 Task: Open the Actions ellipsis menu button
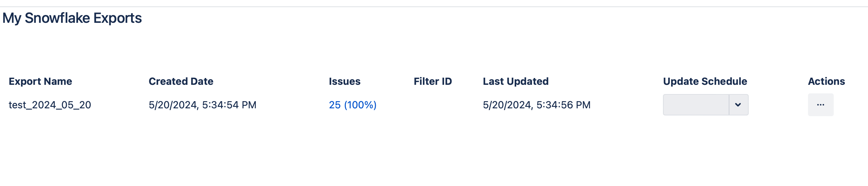click(820, 105)
